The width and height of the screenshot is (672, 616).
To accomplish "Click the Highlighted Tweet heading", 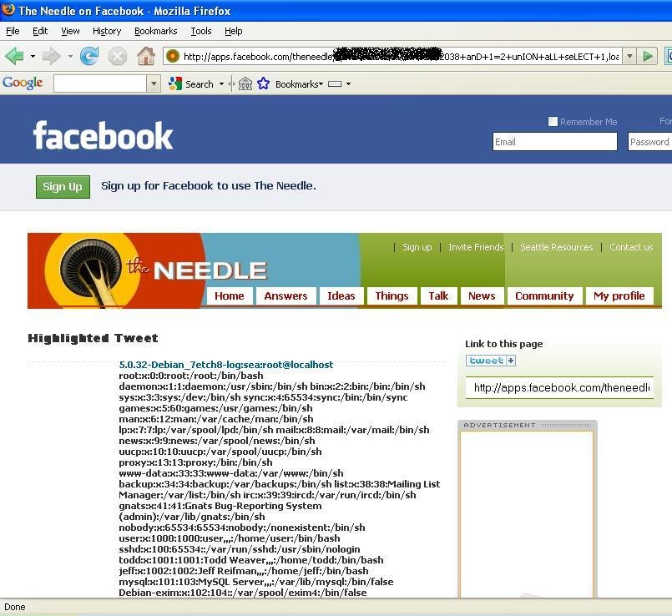I will (93, 338).
